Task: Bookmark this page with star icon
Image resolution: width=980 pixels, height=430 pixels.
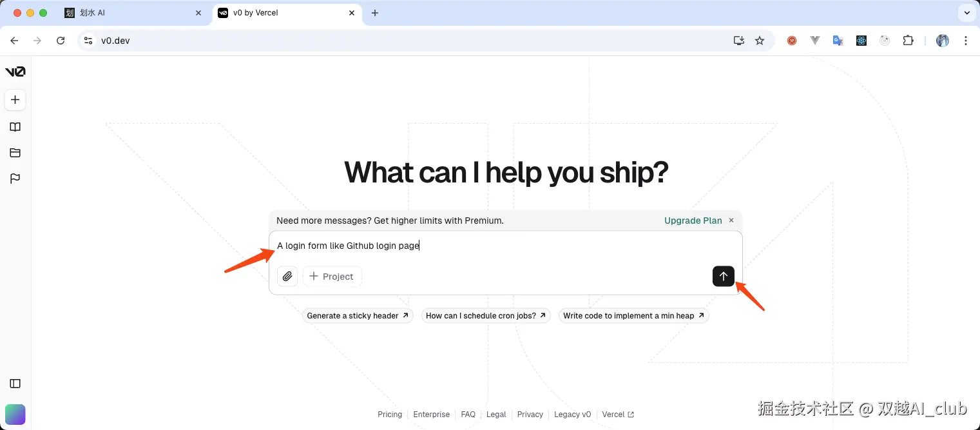Action: [x=760, y=41]
